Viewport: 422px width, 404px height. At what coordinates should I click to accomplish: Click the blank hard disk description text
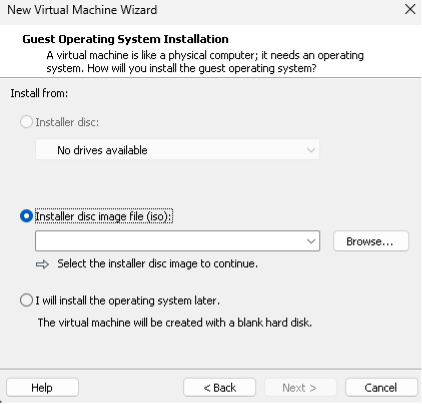175,323
